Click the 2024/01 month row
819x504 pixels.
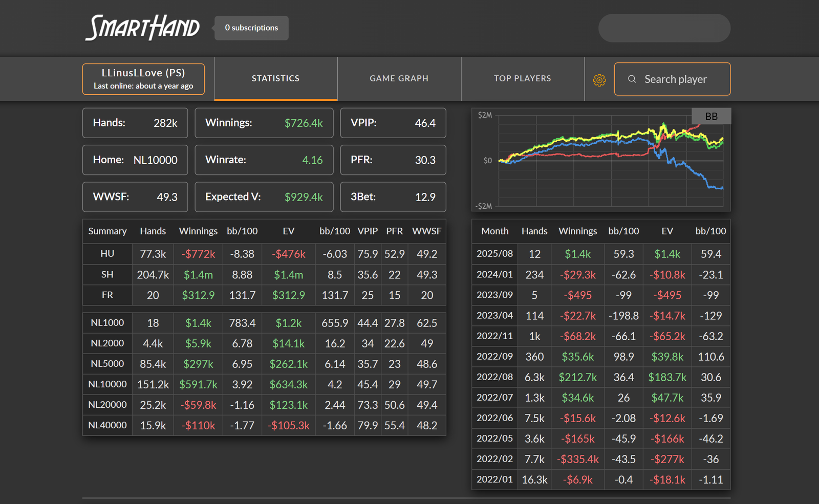pyautogui.click(x=601, y=275)
